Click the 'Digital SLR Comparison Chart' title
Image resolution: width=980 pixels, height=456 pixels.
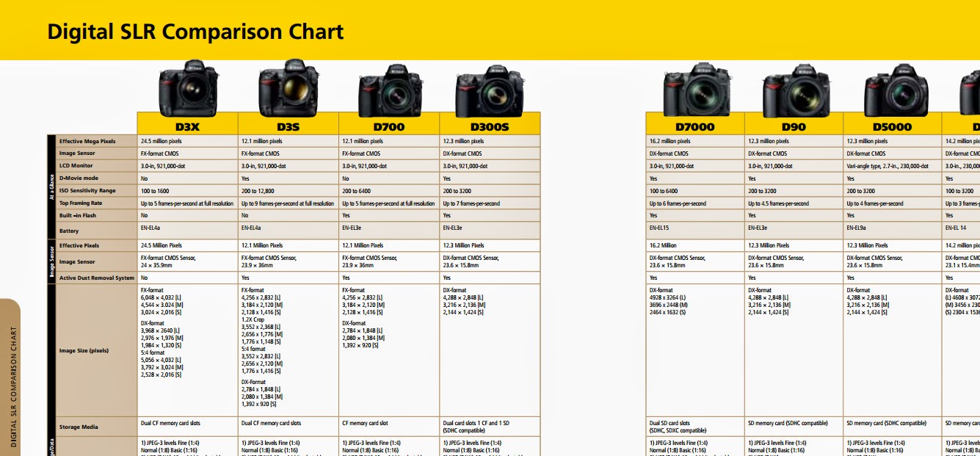[195, 32]
